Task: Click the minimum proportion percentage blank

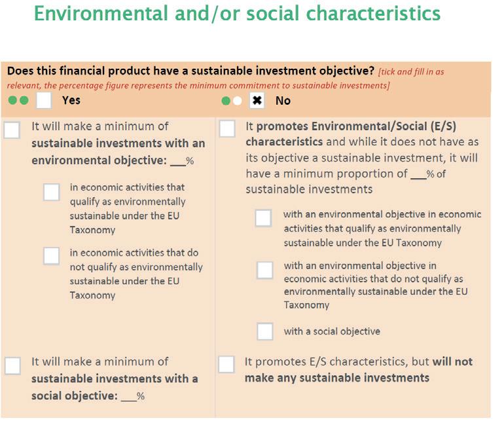Action: pyautogui.click(x=418, y=174)
